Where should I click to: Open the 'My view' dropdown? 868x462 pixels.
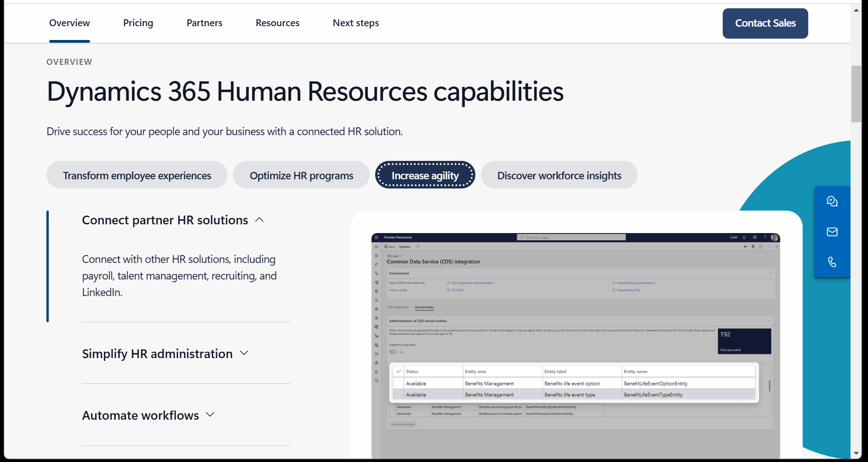(x=394, y=256)
